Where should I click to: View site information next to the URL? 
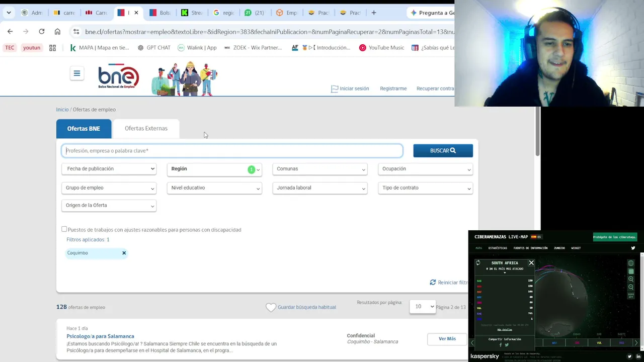coord(76,32)
